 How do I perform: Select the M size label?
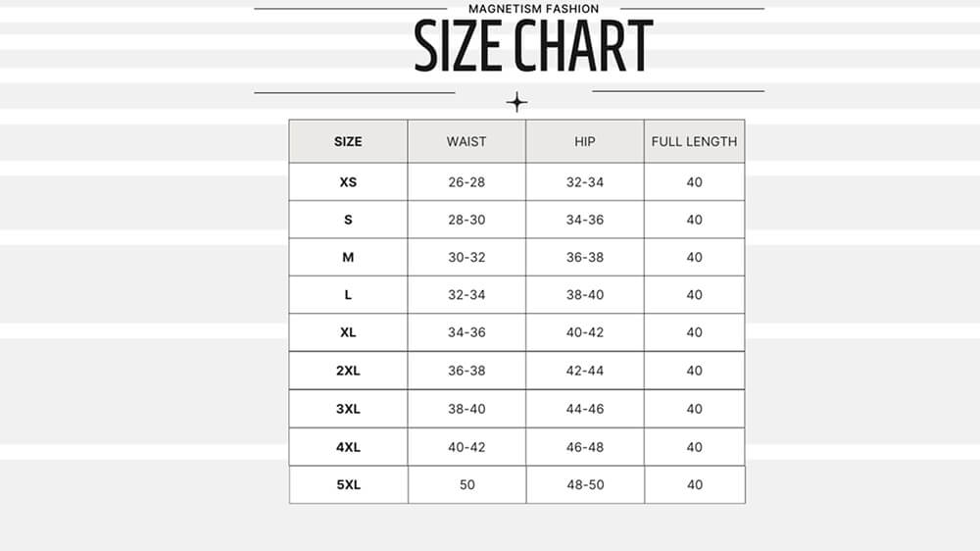tap(348, 258)
